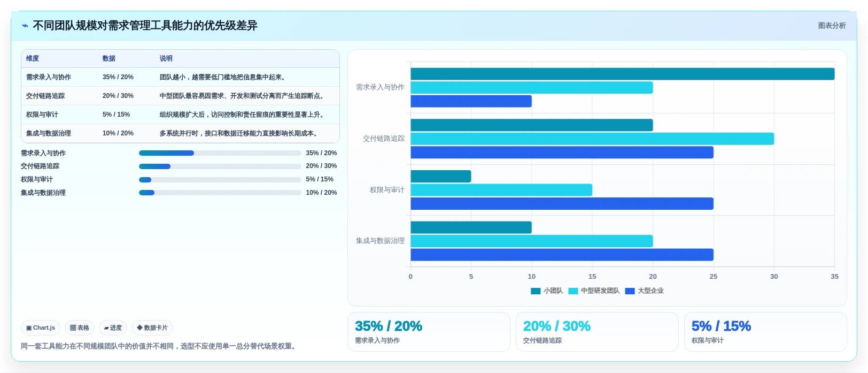
Task: Open the 20% / 30% data card
Action: (597, 332)
